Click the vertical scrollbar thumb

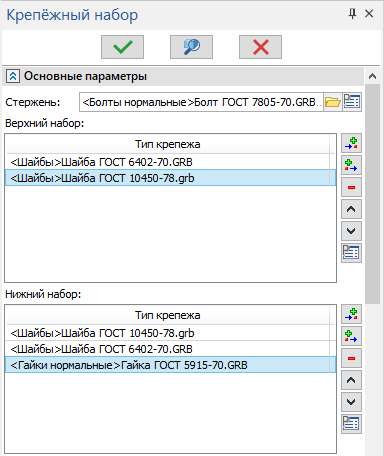(x=372, y=194)
